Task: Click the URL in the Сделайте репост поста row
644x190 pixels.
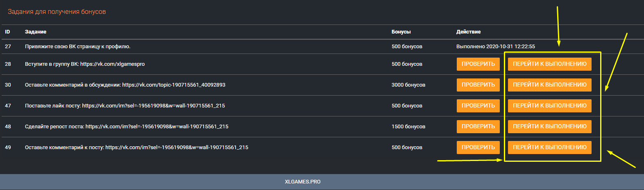Action: pos(156,127)
